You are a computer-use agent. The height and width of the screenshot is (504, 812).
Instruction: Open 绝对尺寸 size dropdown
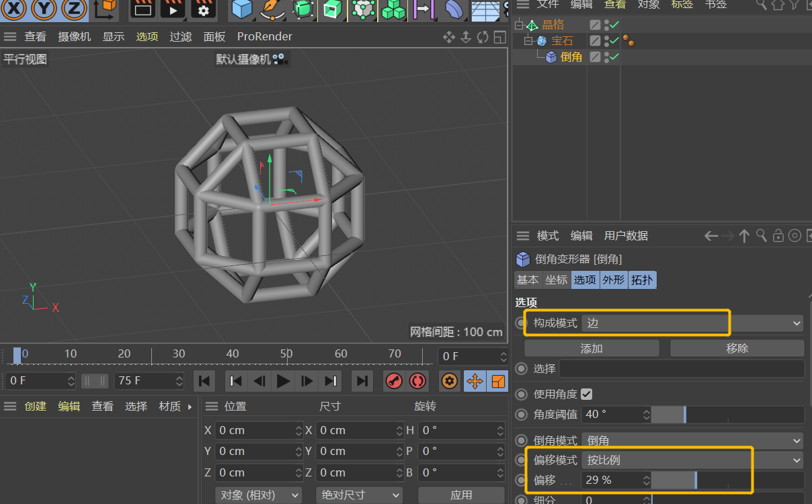360,495
